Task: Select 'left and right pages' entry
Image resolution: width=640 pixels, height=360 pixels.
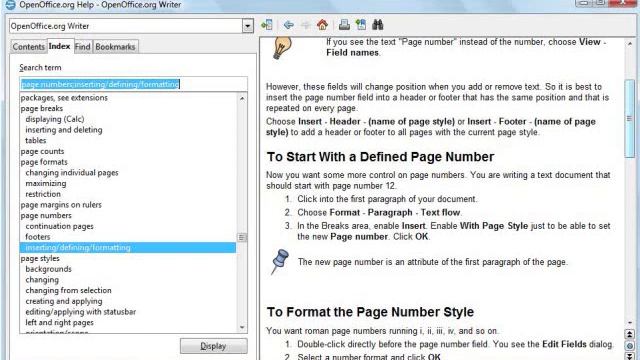Action: [x=59, y=322]
